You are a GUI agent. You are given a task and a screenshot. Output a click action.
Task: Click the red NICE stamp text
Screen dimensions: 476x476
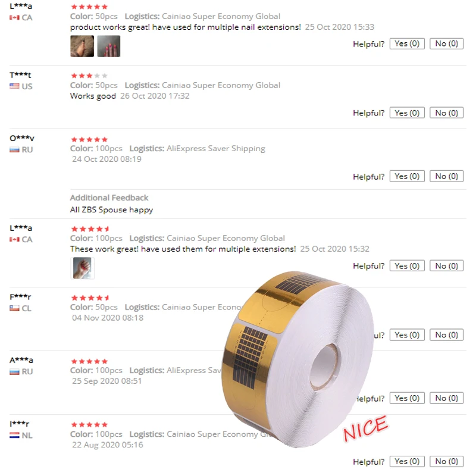(365, 428)
